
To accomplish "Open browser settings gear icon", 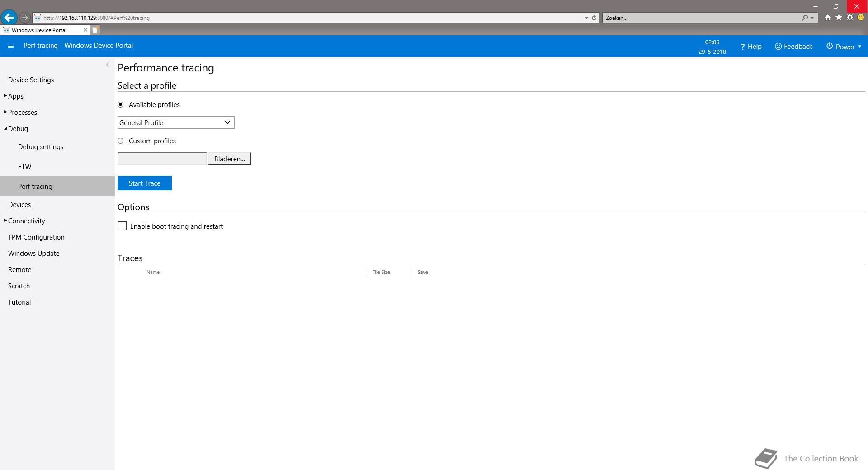I will click(850, 18).
